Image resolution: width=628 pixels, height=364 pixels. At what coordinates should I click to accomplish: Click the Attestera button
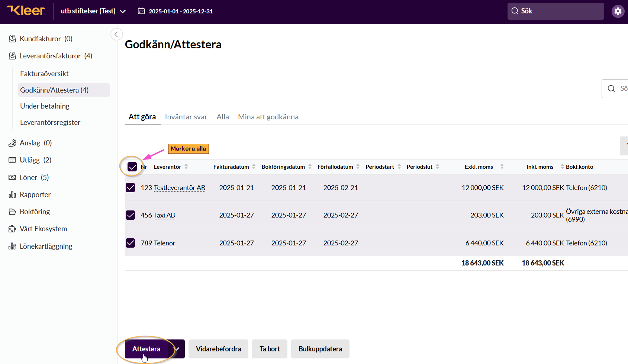coord(146,349)
